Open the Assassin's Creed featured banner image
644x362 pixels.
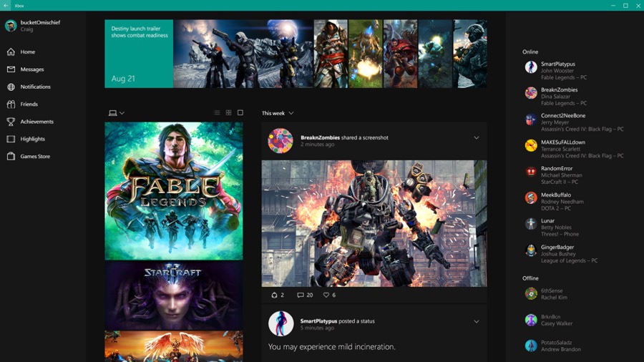(x=331, y=54)
